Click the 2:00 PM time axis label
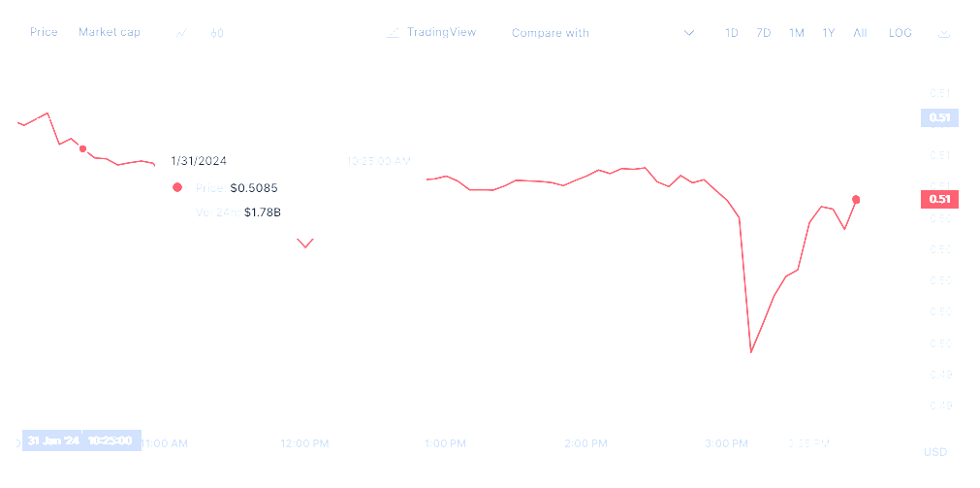 click(585, 443)
